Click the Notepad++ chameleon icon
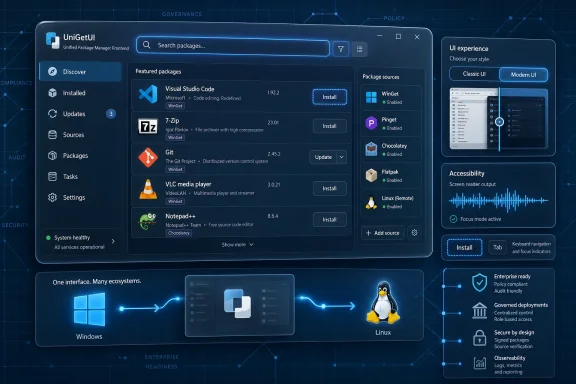The image size is (576, 384). (x=147, y=221)
